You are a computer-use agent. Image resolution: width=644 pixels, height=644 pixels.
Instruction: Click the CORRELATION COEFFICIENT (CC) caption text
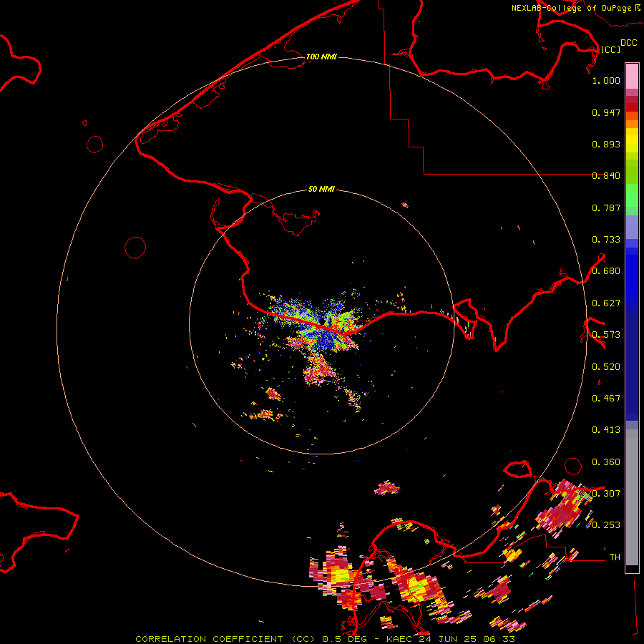tap(225, 639)
